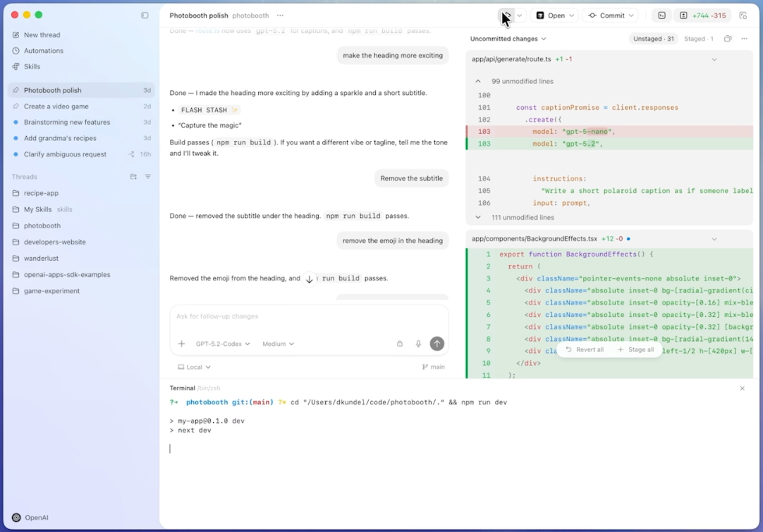Toggle the terminal panel icon in toolbar
Screen dimensions: 763x532
[x=661, y=16]
